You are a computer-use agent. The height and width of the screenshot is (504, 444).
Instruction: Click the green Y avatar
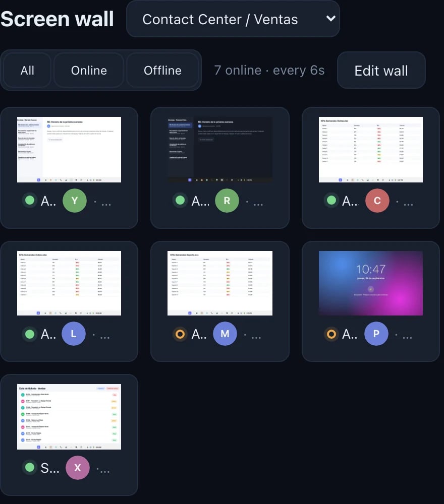point(75,201)
